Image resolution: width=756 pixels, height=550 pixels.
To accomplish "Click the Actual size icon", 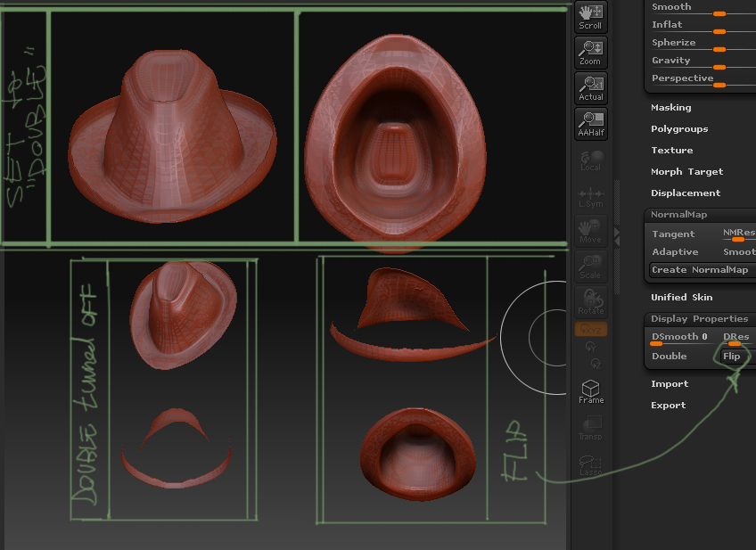I will pos(590,87).
